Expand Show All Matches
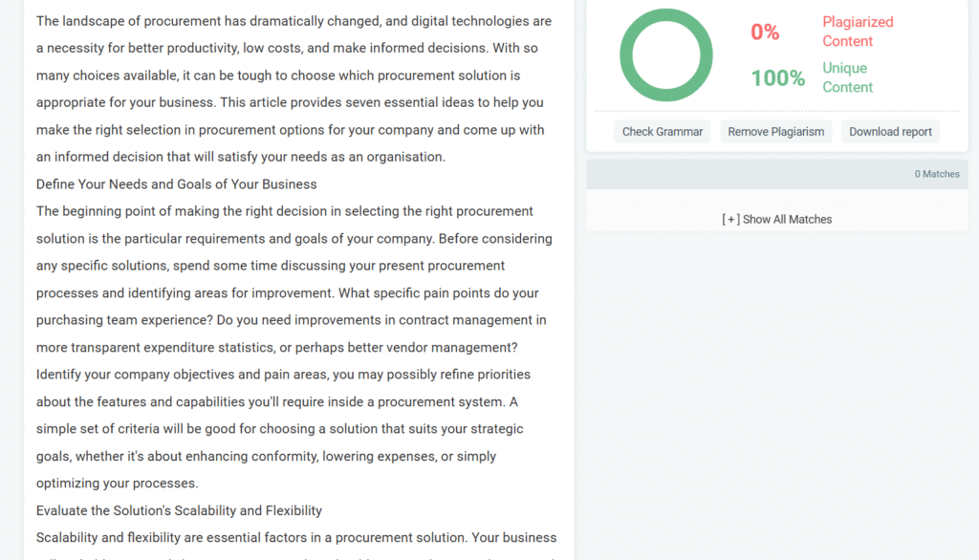The height and width of the screenshot is (560, 979). 776,219
